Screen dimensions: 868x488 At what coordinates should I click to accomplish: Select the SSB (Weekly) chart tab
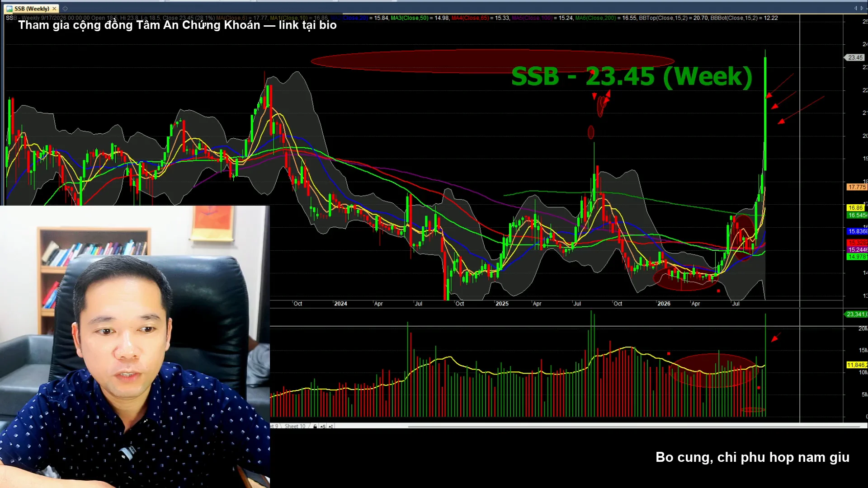[x=32, y=9]
